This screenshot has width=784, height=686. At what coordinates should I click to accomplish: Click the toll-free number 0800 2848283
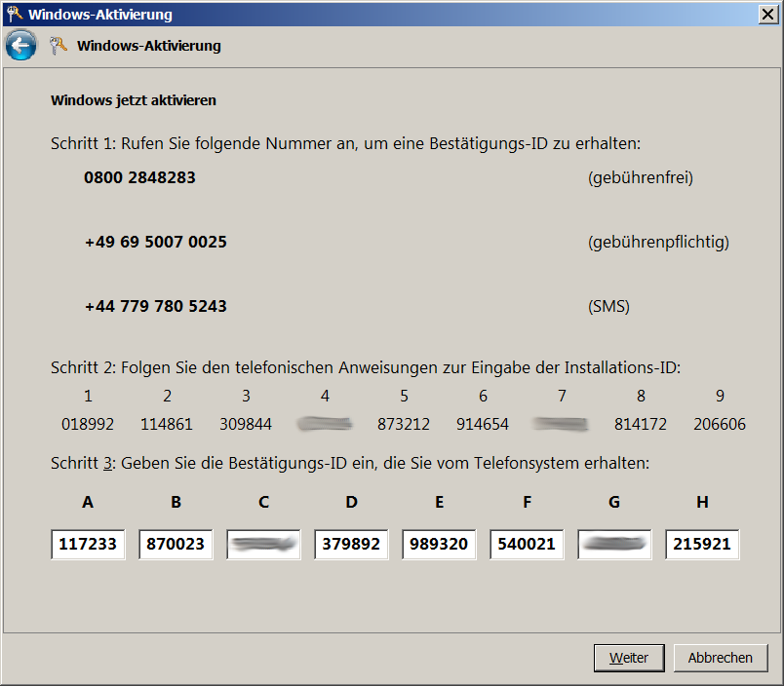pos(139,178)
